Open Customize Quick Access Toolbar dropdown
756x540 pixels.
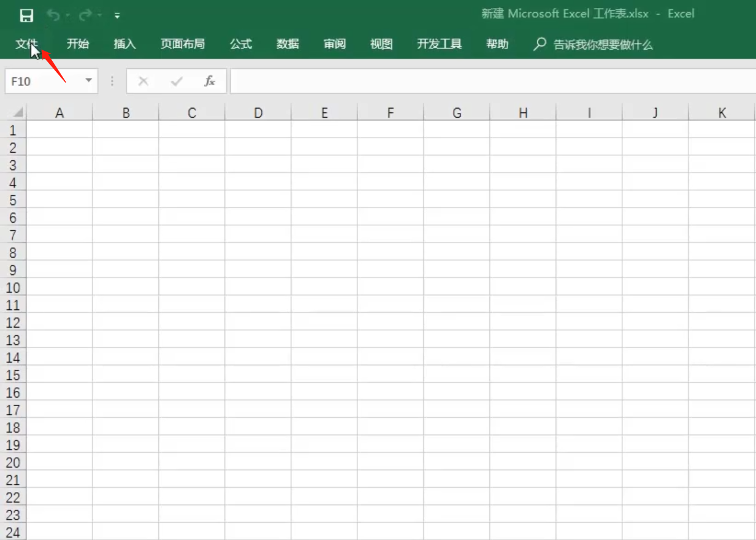click(x=117, y=16)
